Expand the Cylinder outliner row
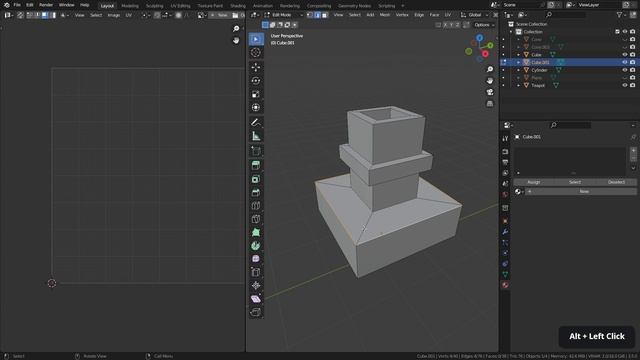The height and width of the screenshot is (360, 640). (x=519, y=70)
